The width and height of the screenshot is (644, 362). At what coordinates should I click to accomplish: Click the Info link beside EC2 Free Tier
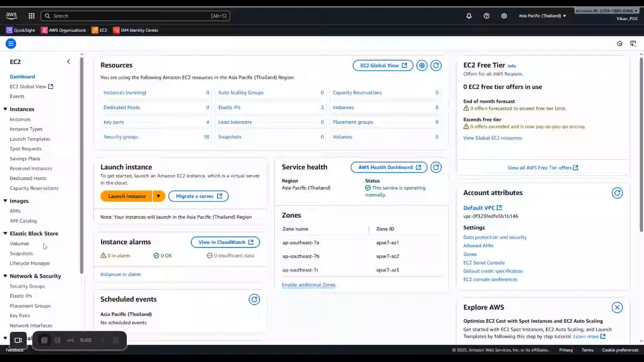coord(512,66)
